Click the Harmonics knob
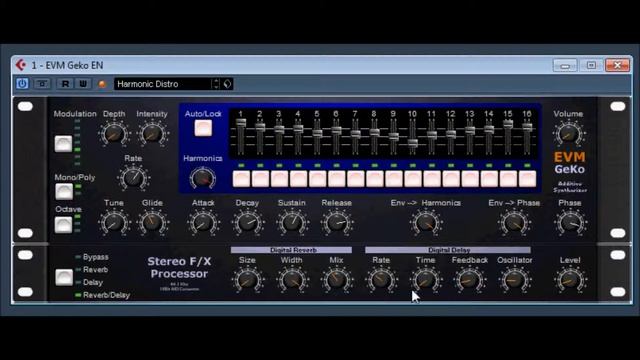Screen dimensions: 640x360 tap(202, 178)
